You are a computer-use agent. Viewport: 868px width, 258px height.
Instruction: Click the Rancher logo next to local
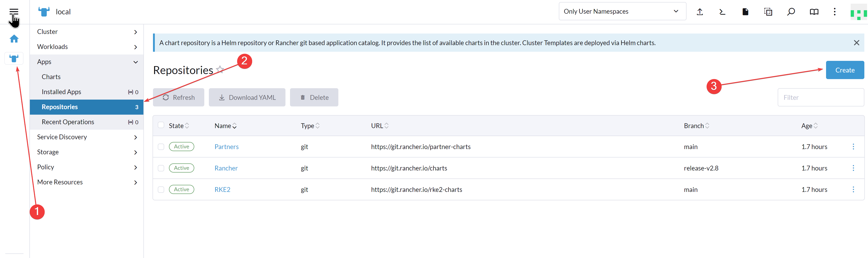[x=44, y=12]
